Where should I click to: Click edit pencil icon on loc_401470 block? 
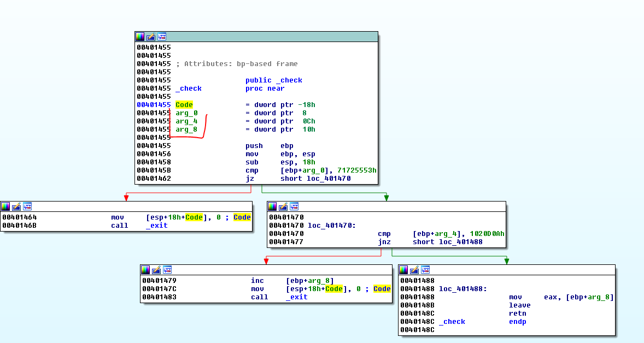click(283, 206)
